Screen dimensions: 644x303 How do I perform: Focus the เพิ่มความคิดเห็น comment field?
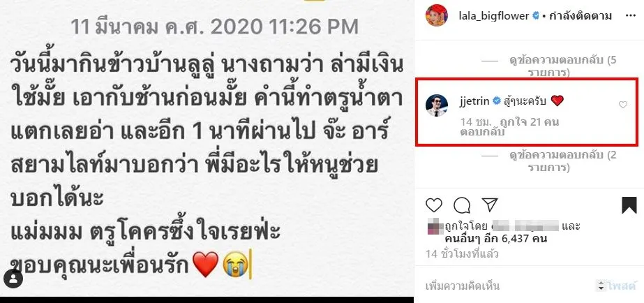pos(508,285)
